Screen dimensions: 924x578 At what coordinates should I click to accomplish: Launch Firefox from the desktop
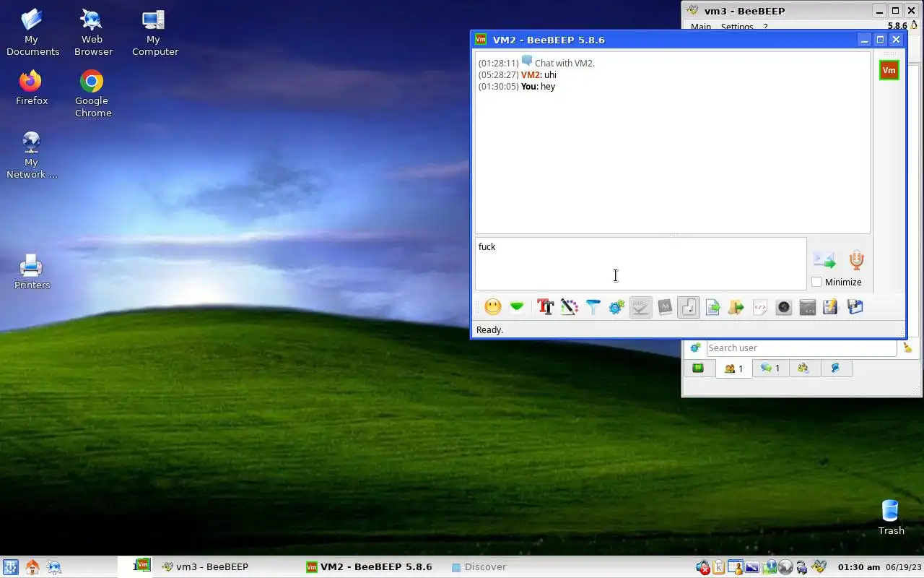[31, 88]
